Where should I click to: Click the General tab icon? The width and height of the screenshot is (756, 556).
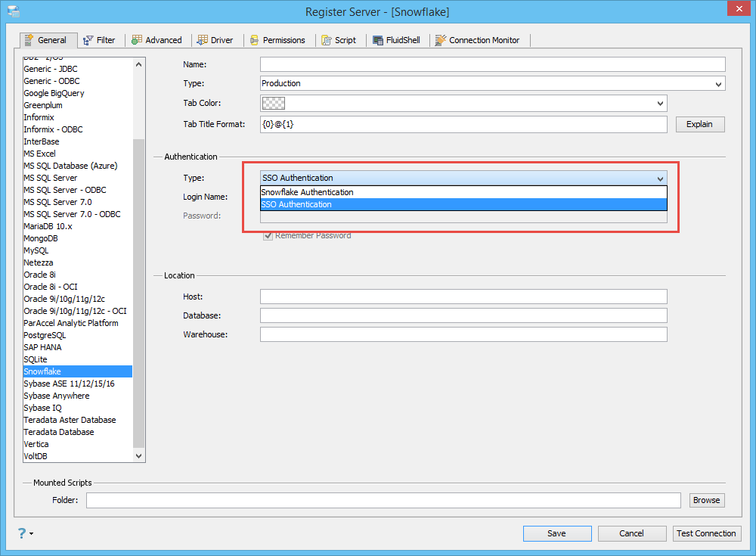pyautogui.click(x=29, y=40)
